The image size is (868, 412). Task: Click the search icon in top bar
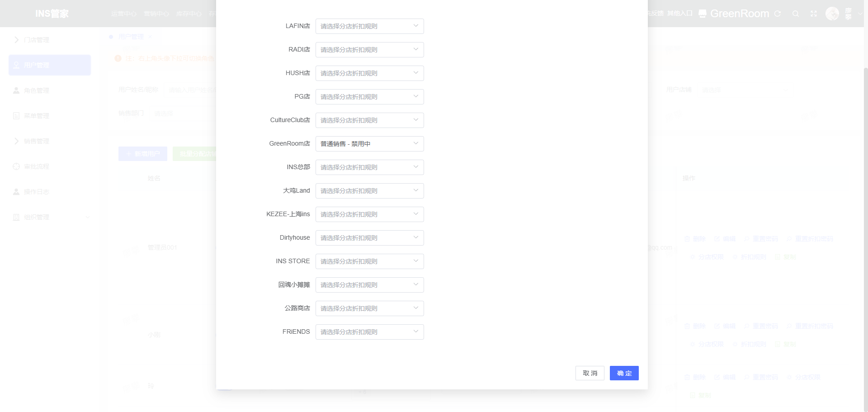(796, 14)
